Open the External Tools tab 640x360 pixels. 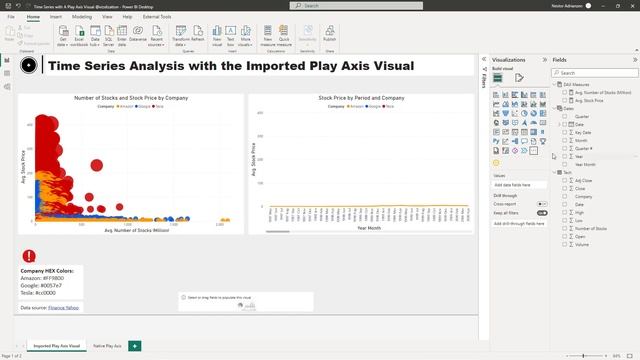coord(157,17)
